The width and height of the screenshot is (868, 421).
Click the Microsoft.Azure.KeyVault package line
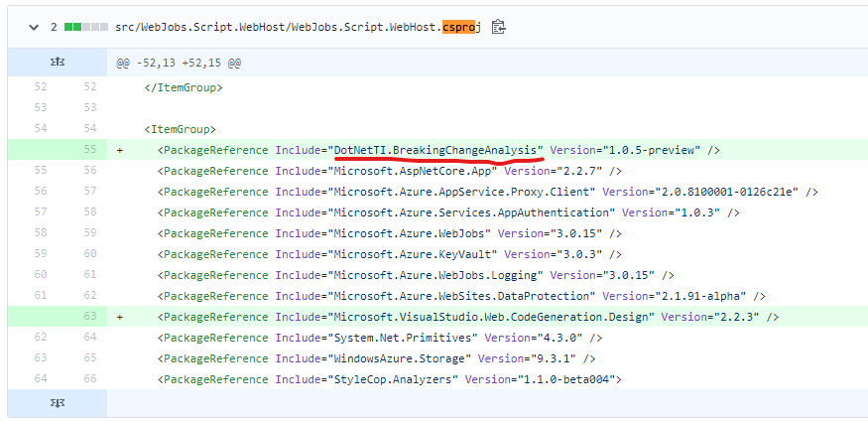tap(389, 255)
